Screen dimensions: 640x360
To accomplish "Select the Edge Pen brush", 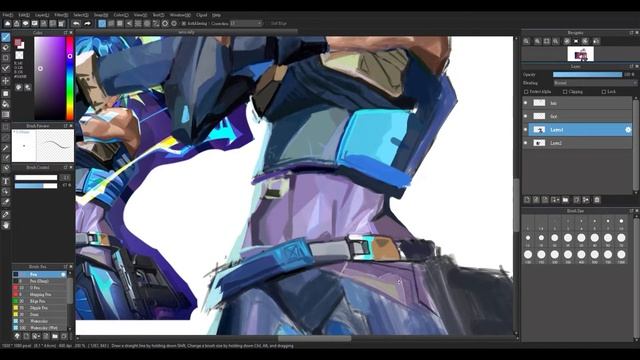I will pyautogui.click(x=39, y=301).
